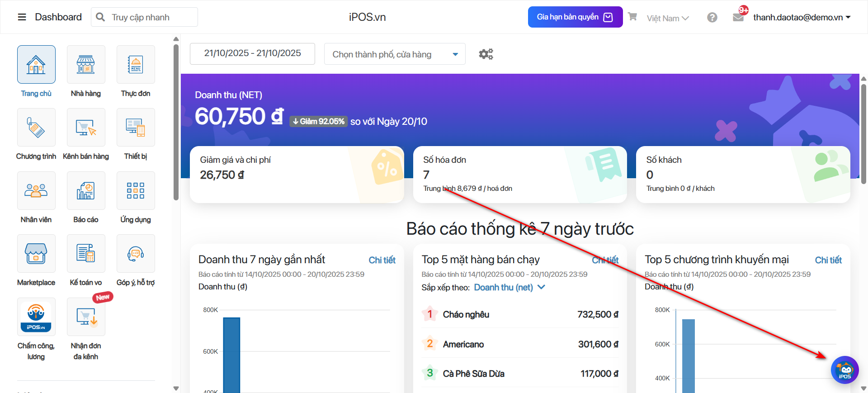Open the Nhà hàng restaurant icon
Image resolution: width=868 pixels, height=393 pixels.
pyautogui.click(x=86, y=65)
